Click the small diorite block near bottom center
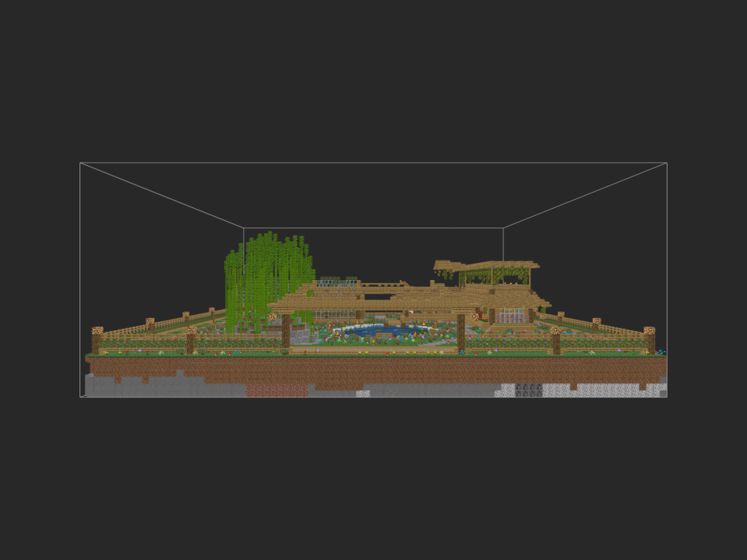This screenshot has height=560, width=747. coord(363,394)
